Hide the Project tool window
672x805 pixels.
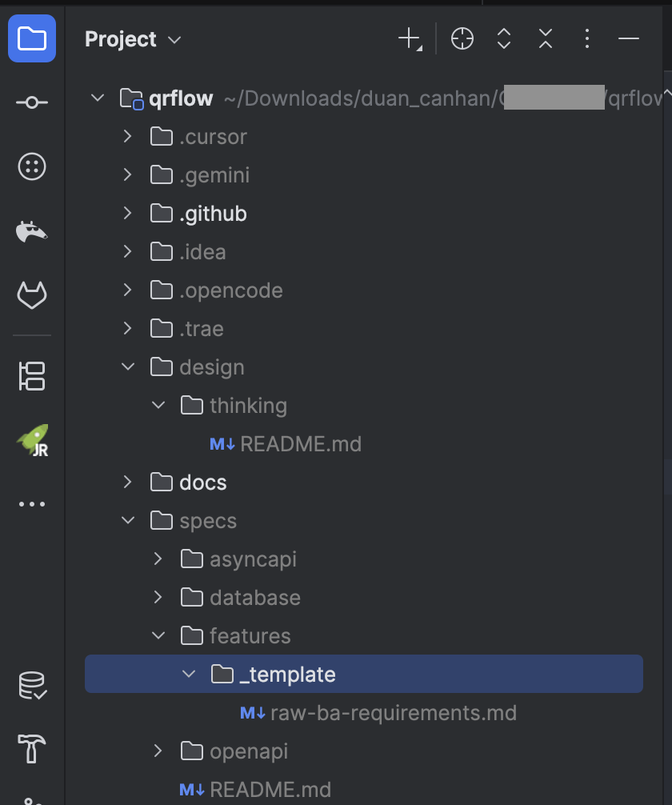pos(629,38)
